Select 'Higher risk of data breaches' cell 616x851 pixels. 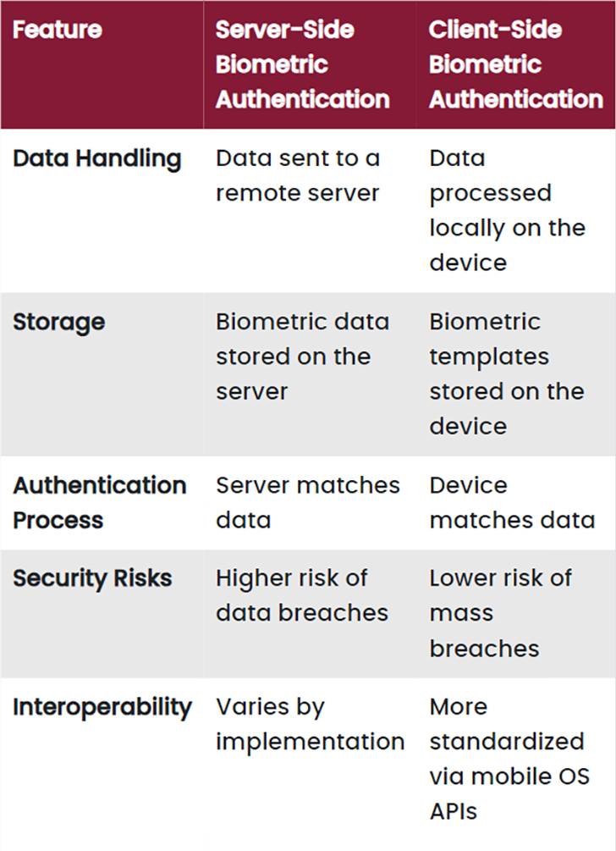[302, 595]
